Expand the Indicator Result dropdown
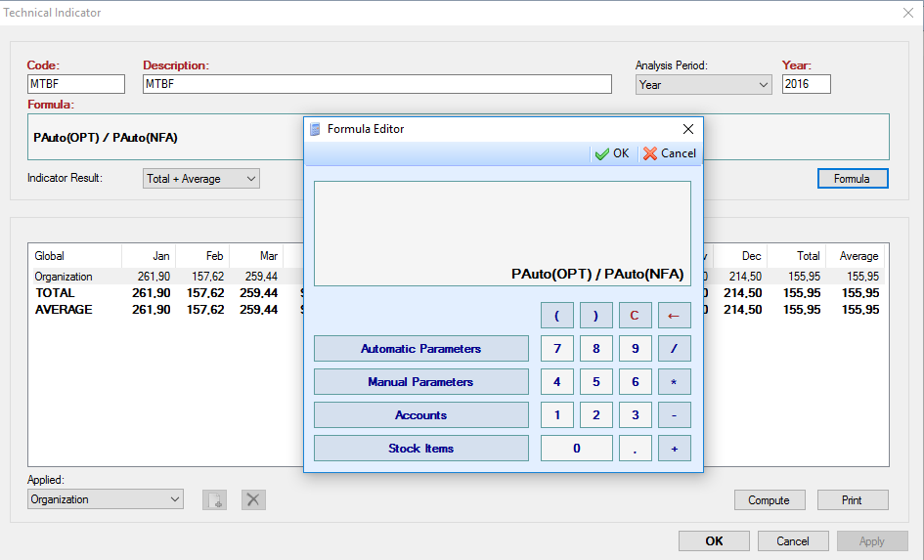 [x=200, y=179]
